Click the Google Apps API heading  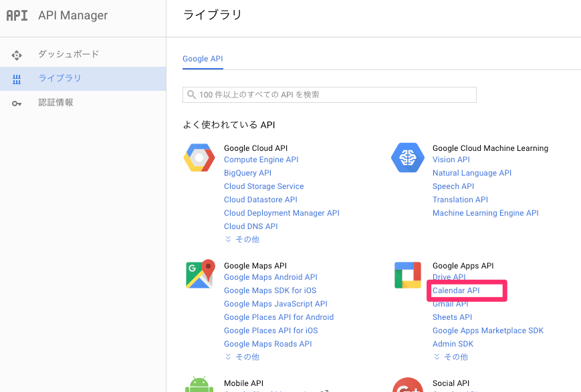[x=463, y=266]
